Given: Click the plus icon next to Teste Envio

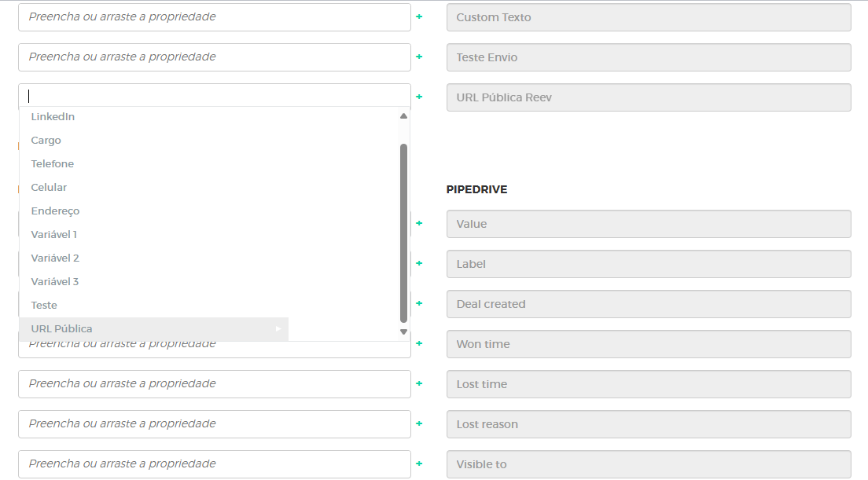Looking at the screenshot, I should [419, 57].
